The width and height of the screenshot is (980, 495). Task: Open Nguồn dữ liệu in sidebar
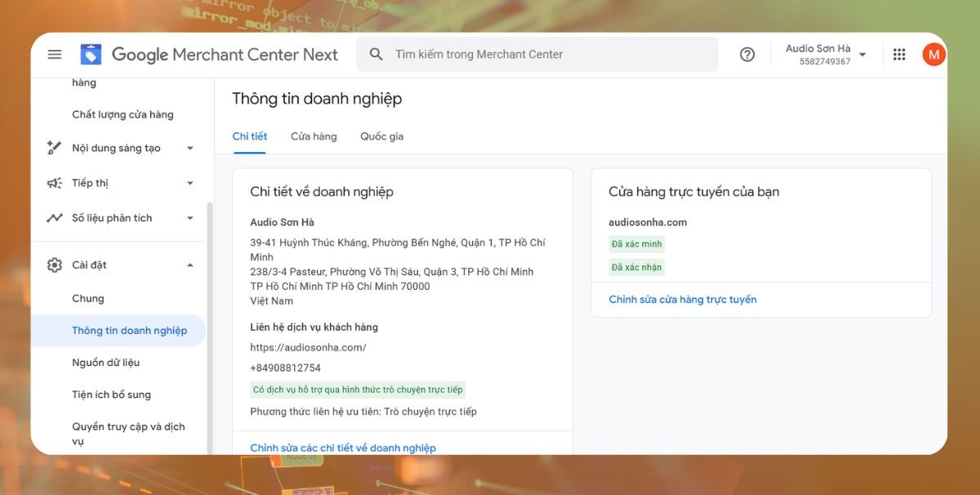tap(105, 363)
